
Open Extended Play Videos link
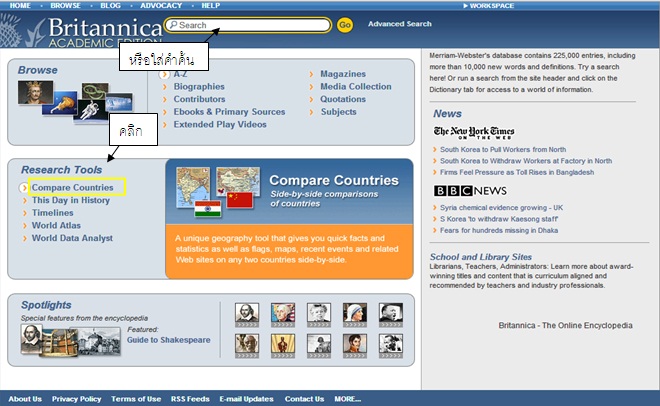(220, 124)
